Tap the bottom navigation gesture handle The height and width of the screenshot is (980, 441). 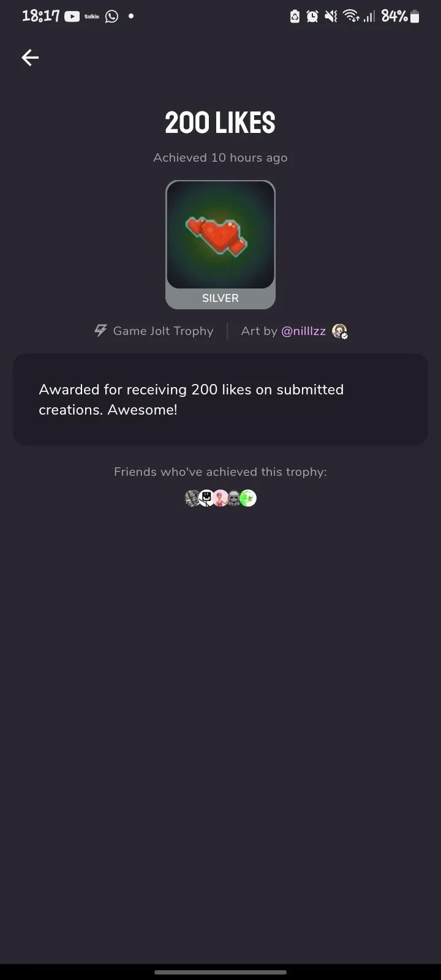click(221, 972)
